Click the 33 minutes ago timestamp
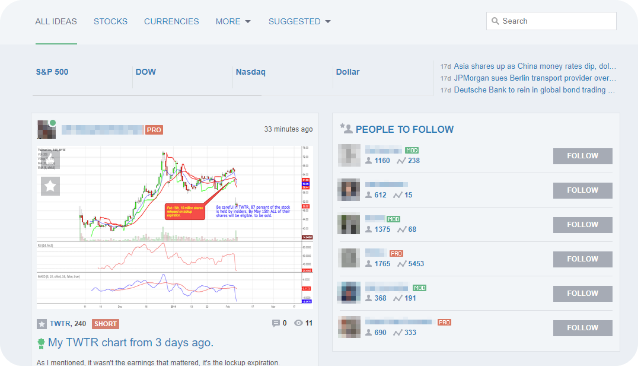The image size is (638, 366). tap(288, 129)
